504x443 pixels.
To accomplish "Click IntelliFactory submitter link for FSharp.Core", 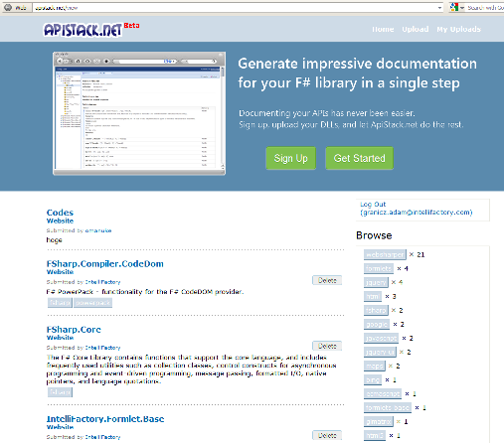I will [102, 348].
